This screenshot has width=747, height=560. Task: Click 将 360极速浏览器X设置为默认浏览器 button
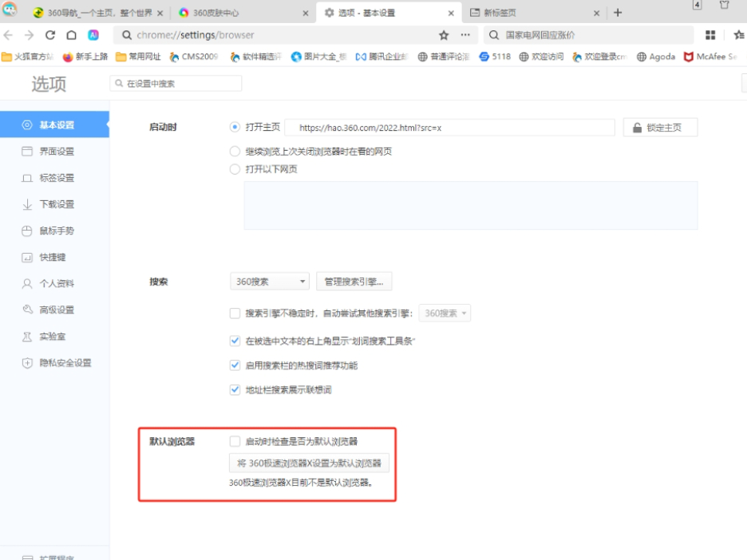tap(309, 463)
